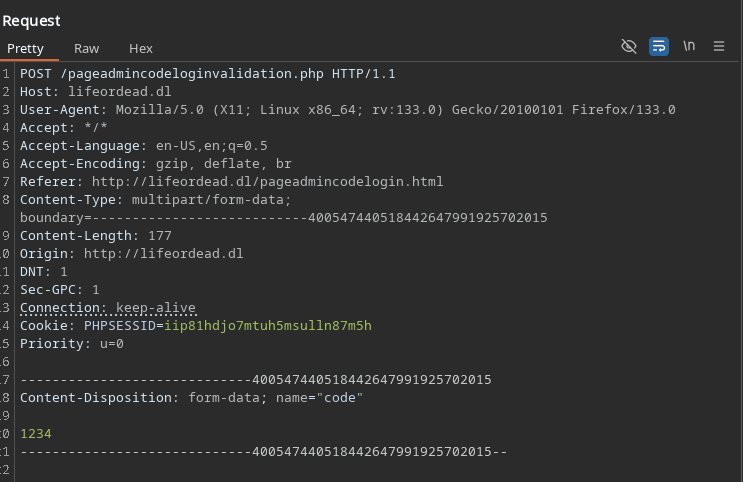
Task: Click the Referer URL value
Action: [x=267, y=182]
